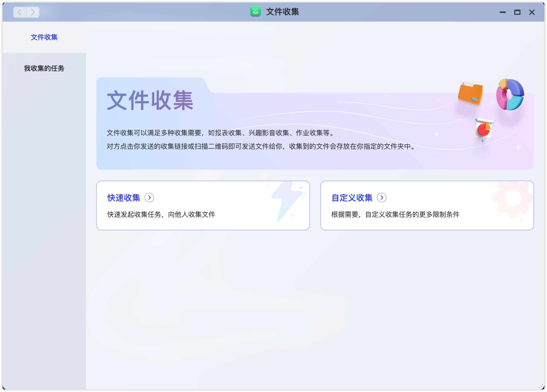Expand 自定义收集 via its circled arrow

point(382,198)
